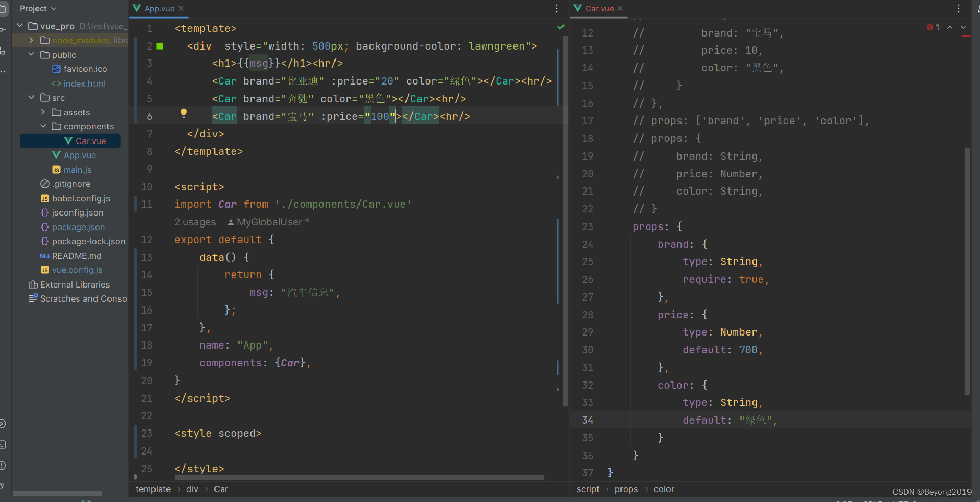
Task: Click the lightbulb intention icon on line 6
Action: pos(184,113)
